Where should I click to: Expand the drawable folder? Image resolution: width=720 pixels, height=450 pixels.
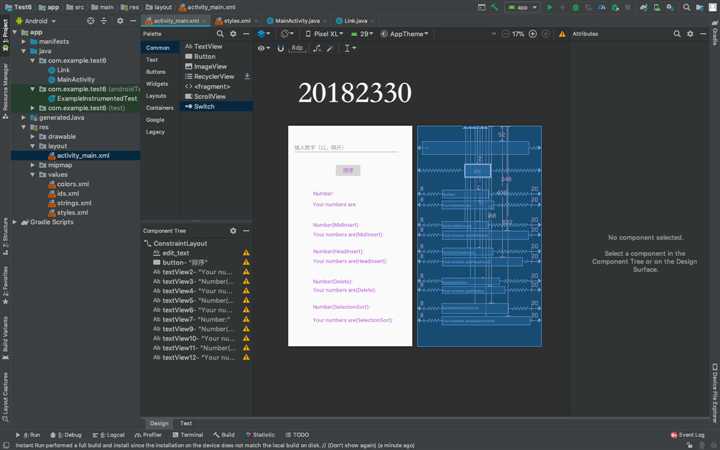click(33, 136)
